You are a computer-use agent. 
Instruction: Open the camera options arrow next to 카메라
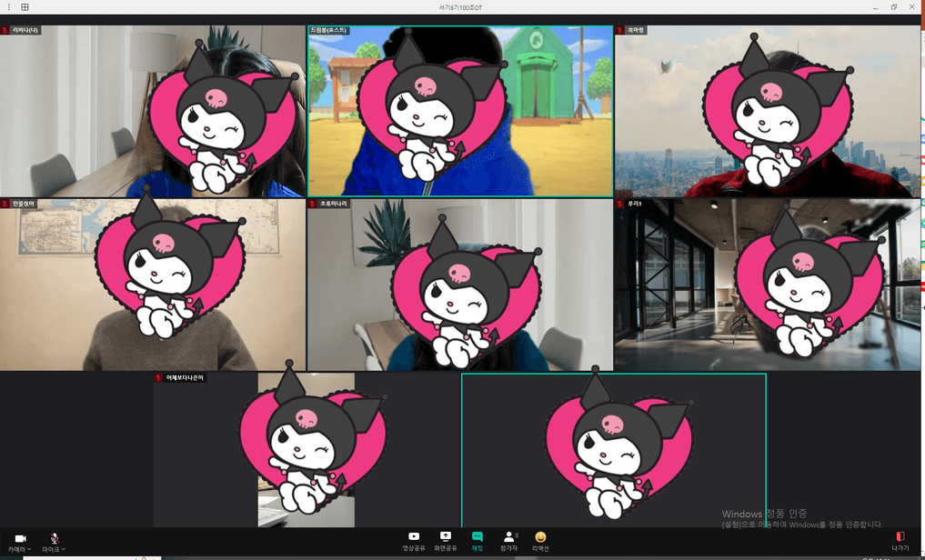29,549
